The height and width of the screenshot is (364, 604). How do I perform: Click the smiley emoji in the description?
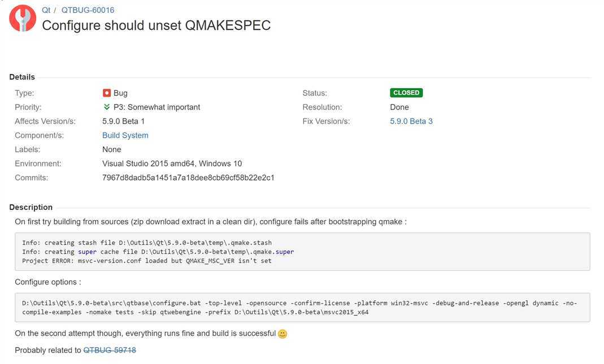(283, 334)
